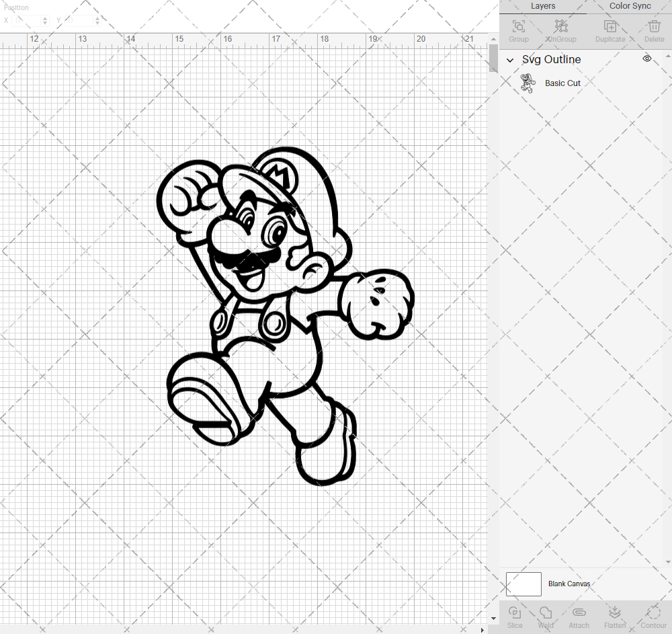Click the X position input field
Screen dimensions: 672x634
[x=26, y=20]
